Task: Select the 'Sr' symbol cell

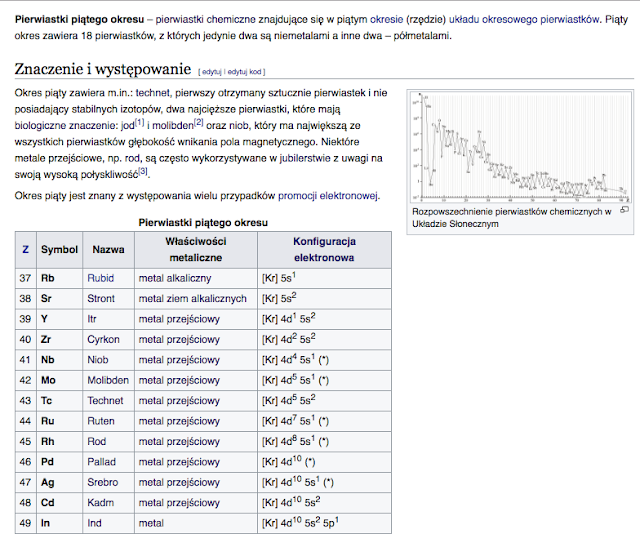Action: tap(60, 298)
